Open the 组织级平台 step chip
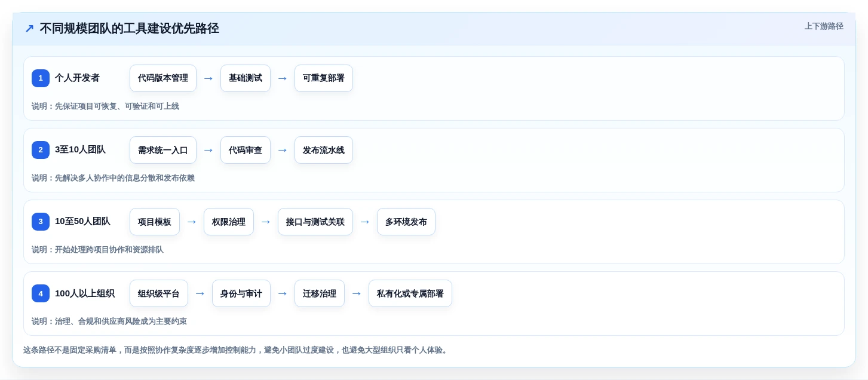 [159, 293]
